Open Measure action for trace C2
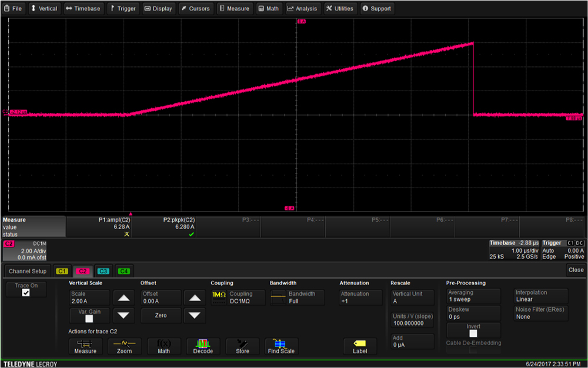588x368 pixels. pos(86,346)
